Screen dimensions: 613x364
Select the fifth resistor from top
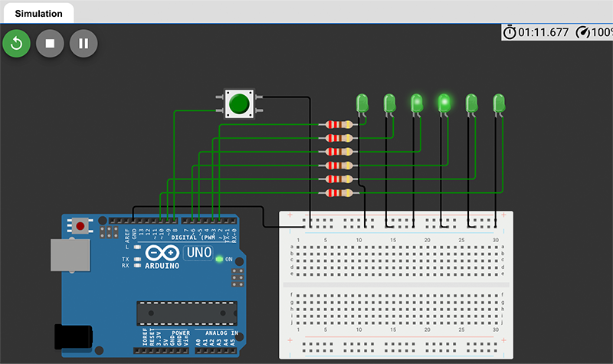tap(339, 179)
